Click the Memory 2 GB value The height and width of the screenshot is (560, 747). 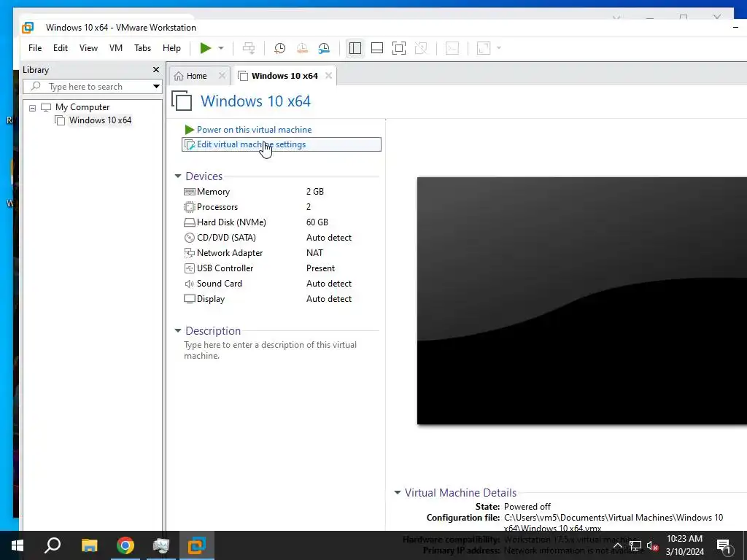click(315, 192)
